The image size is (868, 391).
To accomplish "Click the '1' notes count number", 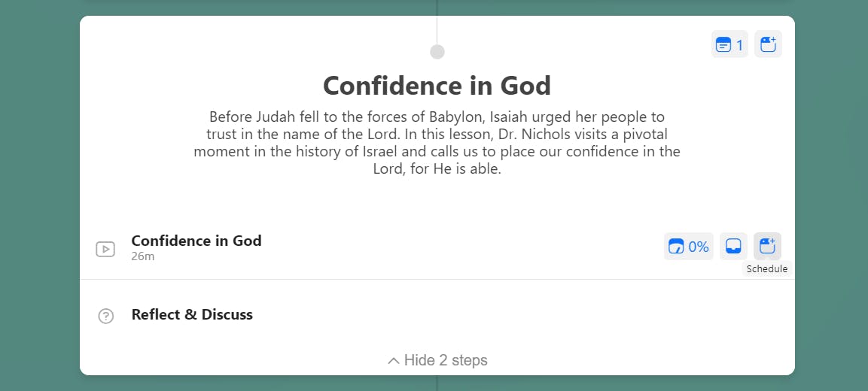I will point(739,45).
